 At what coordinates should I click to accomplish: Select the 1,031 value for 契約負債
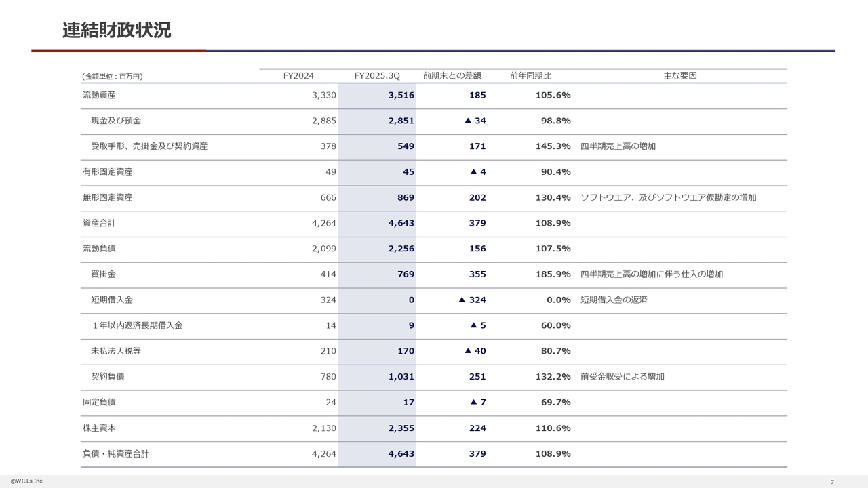(x=401, y=377)
